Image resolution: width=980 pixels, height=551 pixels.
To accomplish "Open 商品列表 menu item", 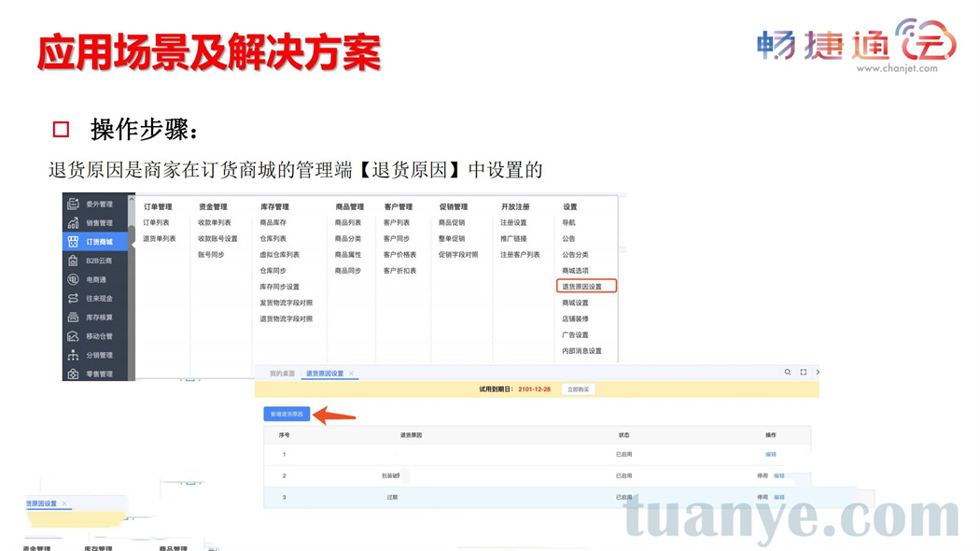I will pyautogui.click(x=348, y=222).
